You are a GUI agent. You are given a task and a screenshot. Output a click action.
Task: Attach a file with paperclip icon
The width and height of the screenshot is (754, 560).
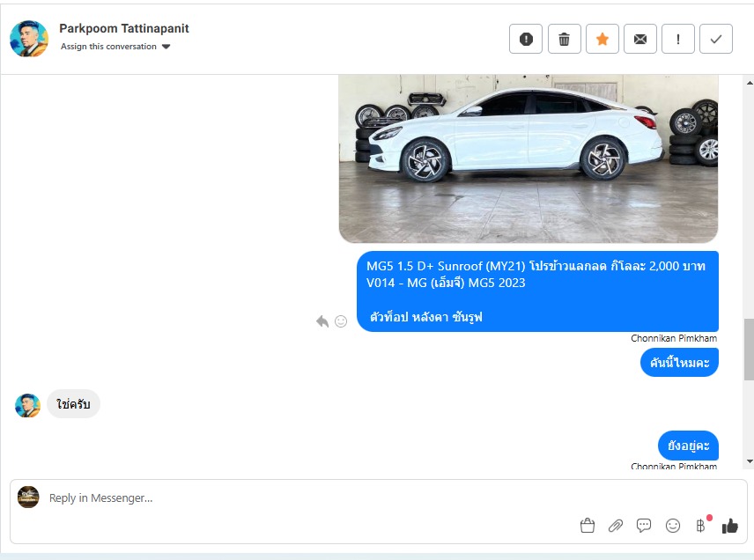[616, 526]
